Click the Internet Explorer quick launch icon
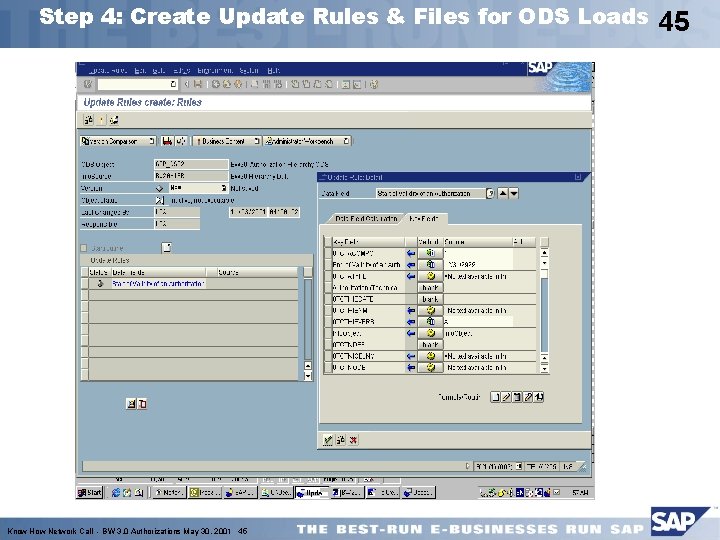 coord(116,493)
